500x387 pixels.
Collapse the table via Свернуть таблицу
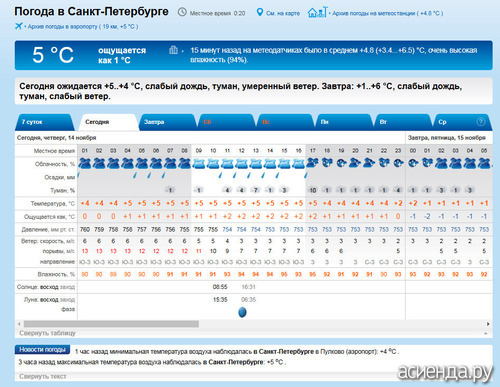47,333
